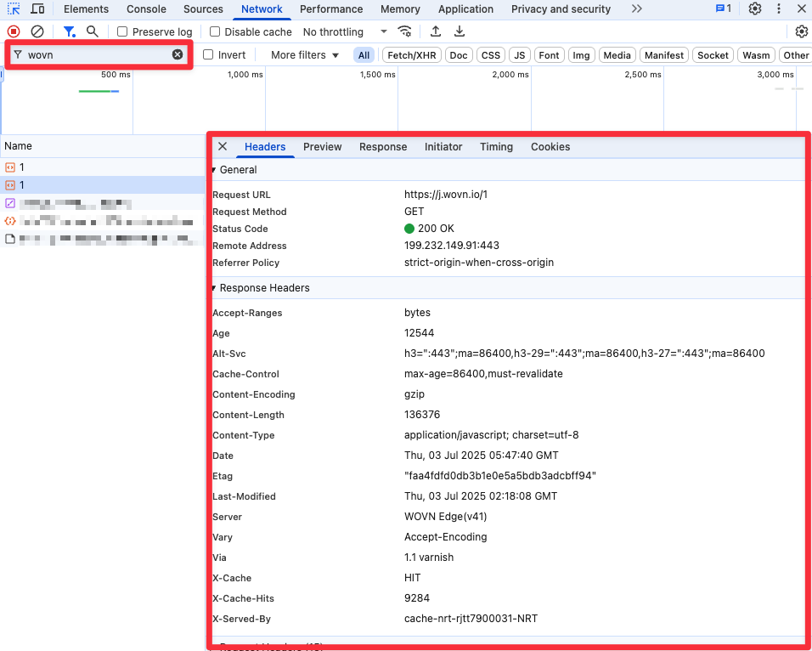
Task: Switch to the Timing tab
Action: click(x=496, y=147)
